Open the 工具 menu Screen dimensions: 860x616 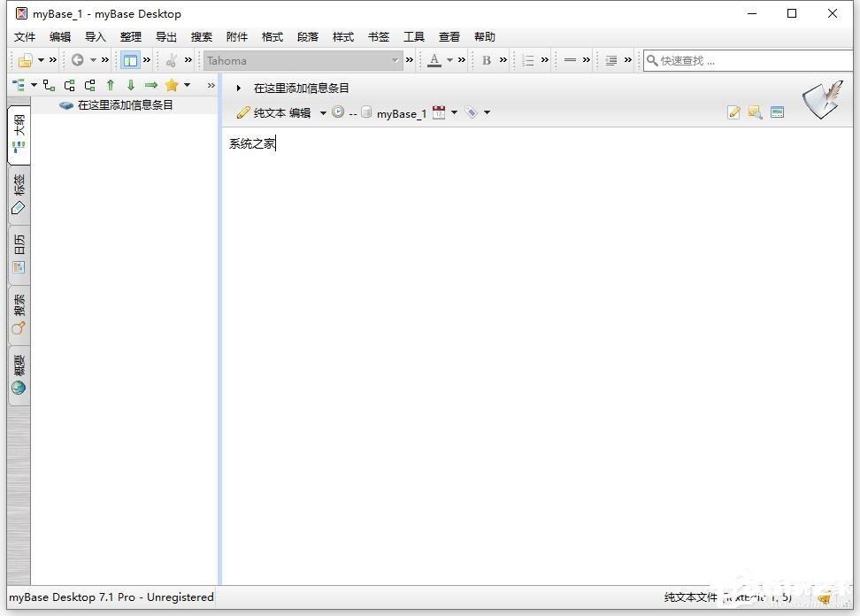(414, 37)
